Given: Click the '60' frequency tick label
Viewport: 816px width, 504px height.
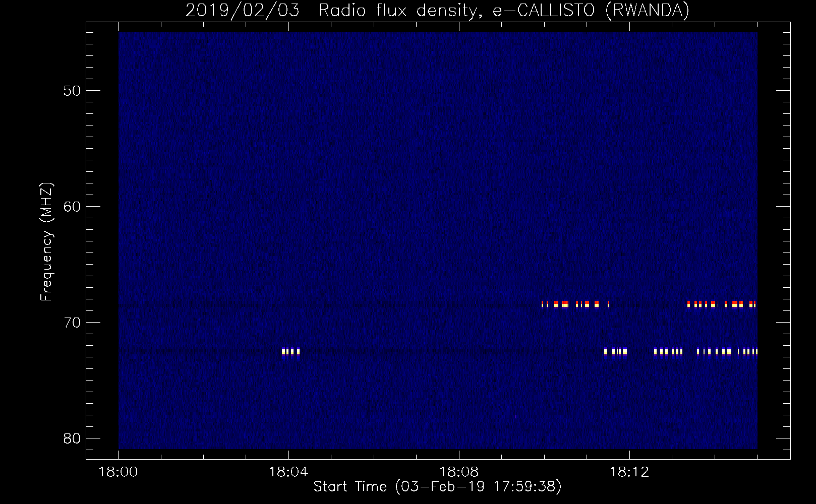Looking at the screenshot, I should point(72,207).
